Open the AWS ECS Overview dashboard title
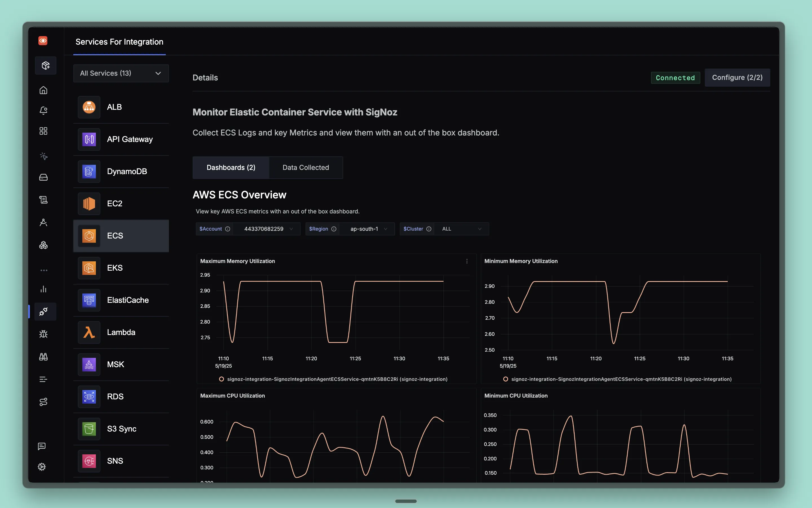This screenshot has width=812, height=508. [x=240, y=194]
